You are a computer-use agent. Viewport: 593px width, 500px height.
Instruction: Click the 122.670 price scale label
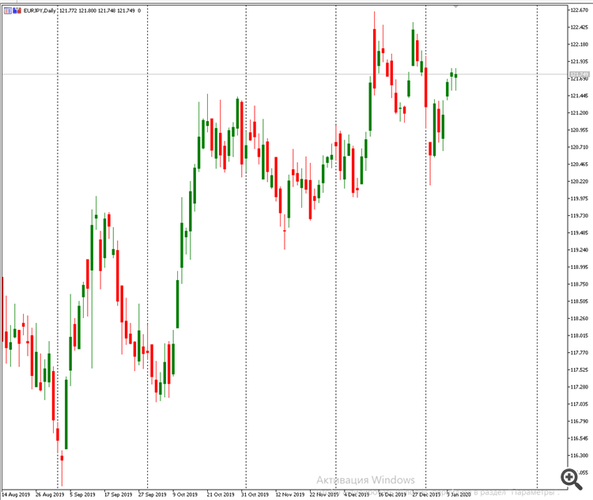click(579, 10)
